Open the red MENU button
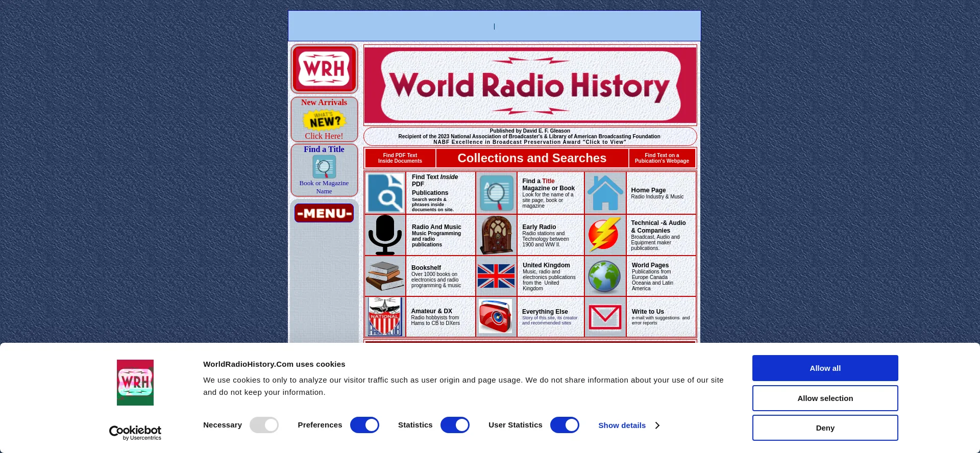Image resolution: width=980 pixels, height=453 pixels. [x=324, y=213]
